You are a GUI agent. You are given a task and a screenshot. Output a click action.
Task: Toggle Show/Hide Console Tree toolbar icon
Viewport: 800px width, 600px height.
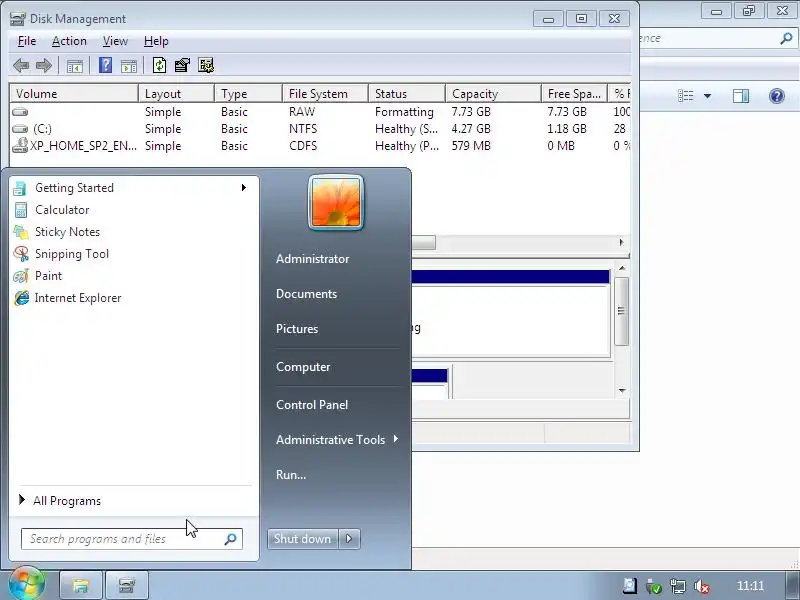click(x=74, y=66)
